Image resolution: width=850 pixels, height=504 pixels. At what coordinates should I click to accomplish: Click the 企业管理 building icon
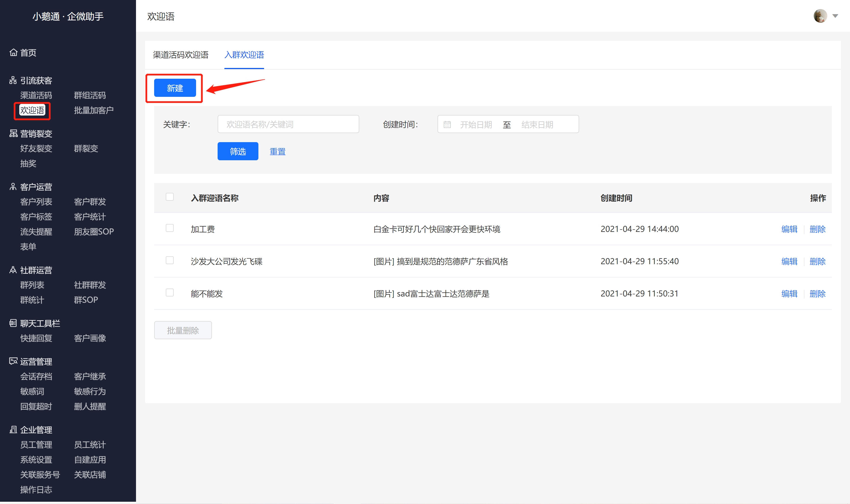coord(13,429)
